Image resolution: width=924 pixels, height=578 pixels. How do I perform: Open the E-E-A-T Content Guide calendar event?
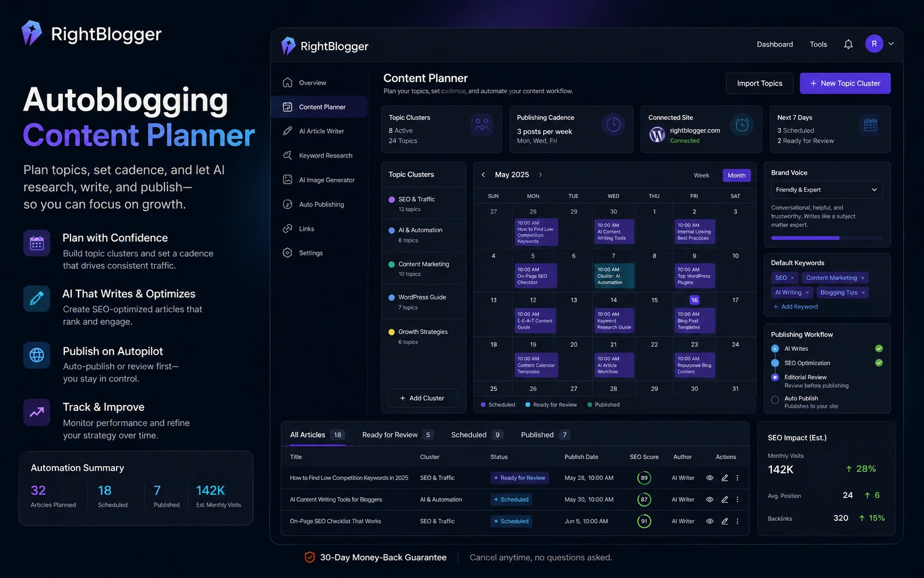point(535,320)
